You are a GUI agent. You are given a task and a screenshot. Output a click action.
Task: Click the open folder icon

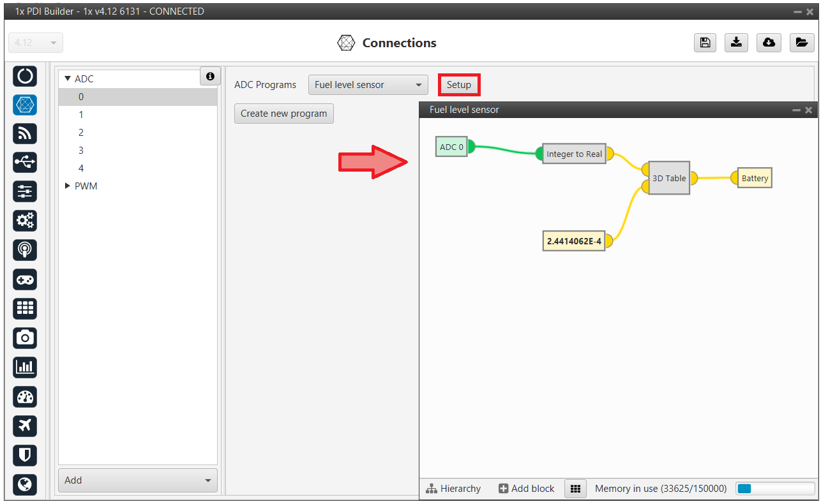(x=802, y=43)
